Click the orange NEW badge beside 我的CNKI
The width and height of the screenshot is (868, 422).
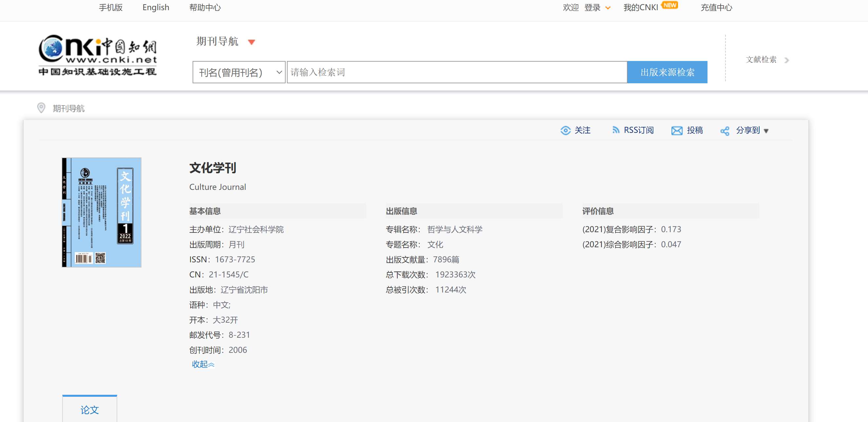tap(670, 5)
